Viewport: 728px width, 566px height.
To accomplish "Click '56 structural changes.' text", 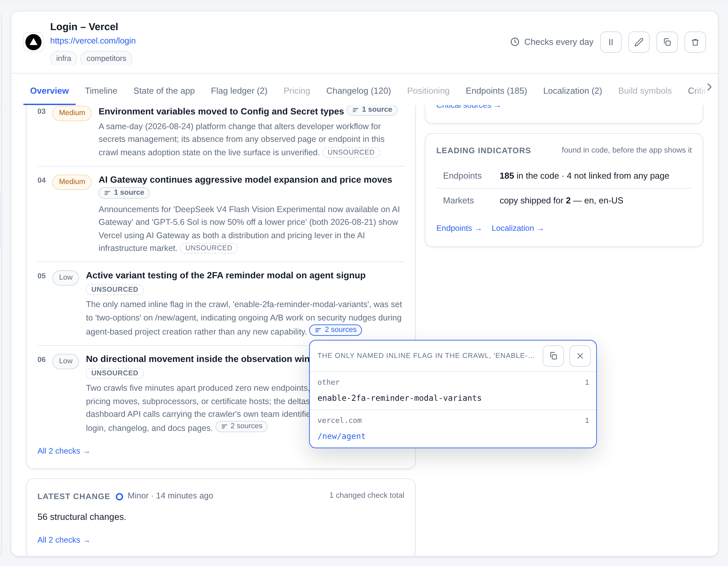I will (x=82, y=517).
